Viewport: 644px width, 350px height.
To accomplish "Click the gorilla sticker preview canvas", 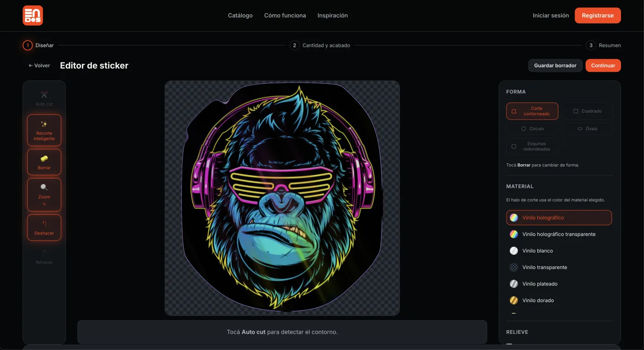I will 282,198.
